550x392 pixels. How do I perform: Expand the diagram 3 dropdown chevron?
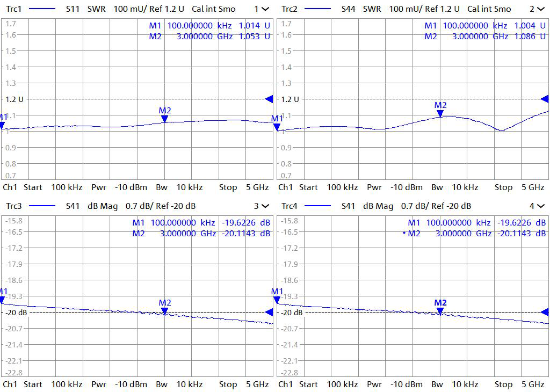(265, 206)
